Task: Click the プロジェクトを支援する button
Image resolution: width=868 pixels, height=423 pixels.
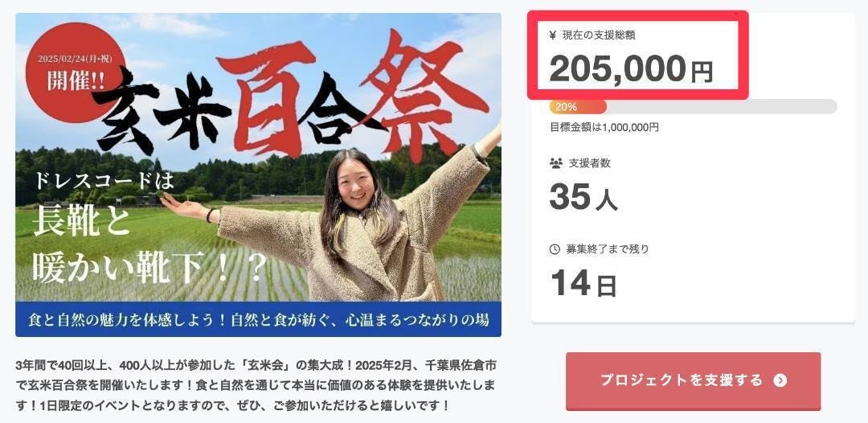Action: pos(693,381)
